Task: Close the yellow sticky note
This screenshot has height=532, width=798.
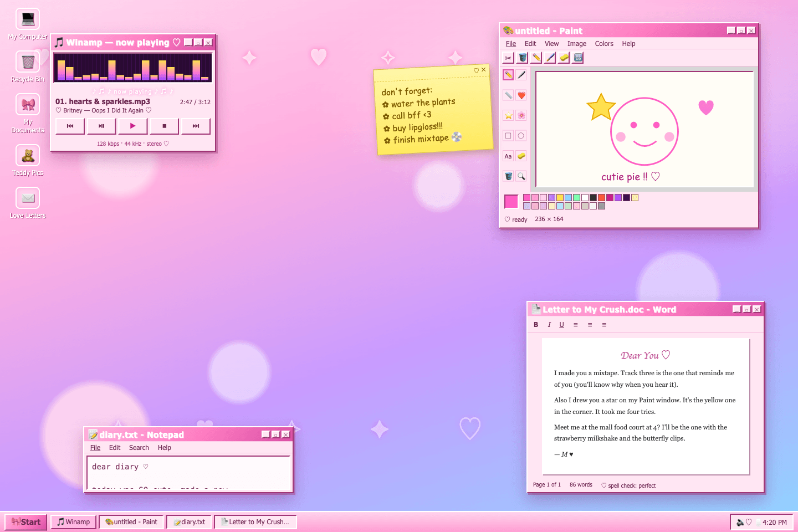Action: [x=484, y=70]
